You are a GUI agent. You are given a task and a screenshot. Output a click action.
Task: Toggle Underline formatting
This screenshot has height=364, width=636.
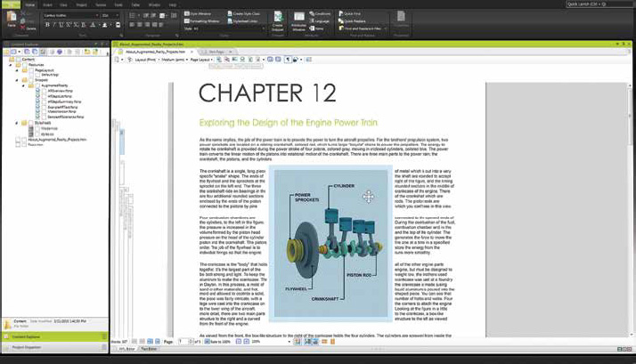tap(61, 25)
